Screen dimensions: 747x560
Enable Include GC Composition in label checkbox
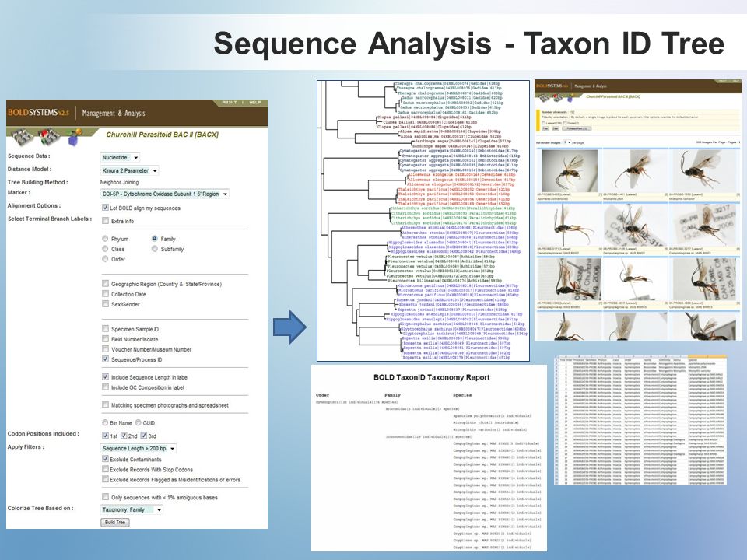(x=105, y=387)
